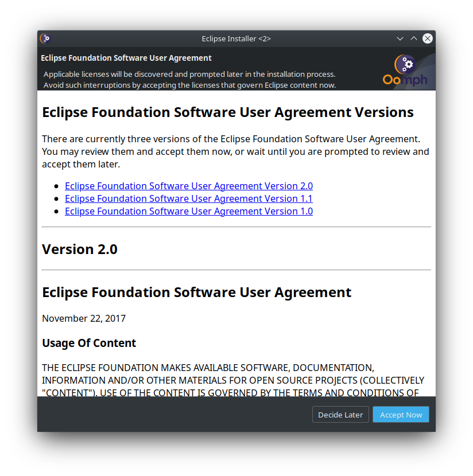Image resolution: width=473 pixels, height=476 pixels.
Task: Click the agreement heading above the November date
Action: click(196, 292)
